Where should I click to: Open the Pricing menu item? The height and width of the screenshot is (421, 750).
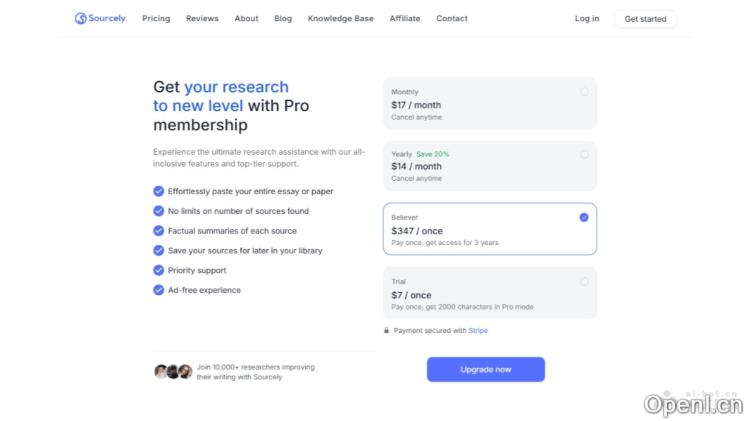(x=156, y=18)
